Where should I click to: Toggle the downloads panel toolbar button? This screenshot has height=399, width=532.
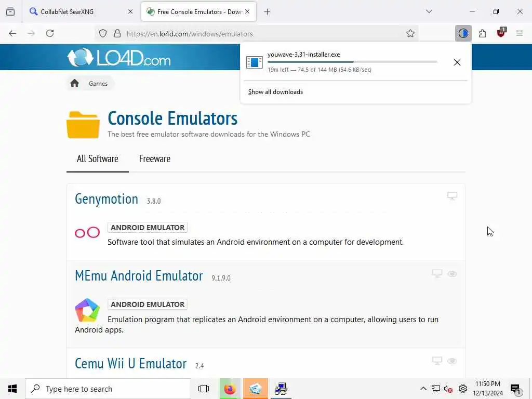pyautogui.click(x=463, y=33)
